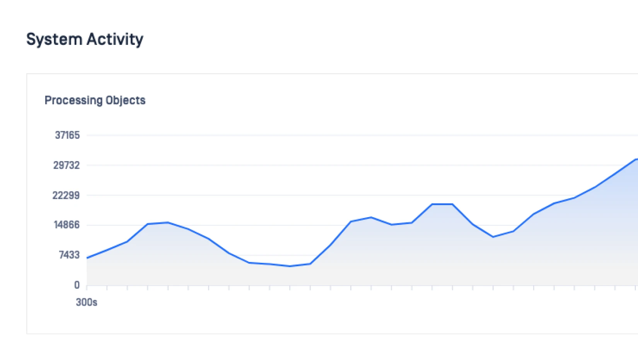This screenshot has height=364, width=638.
Task: Click the flat plateau segment of the line
Action: [442, 204]
